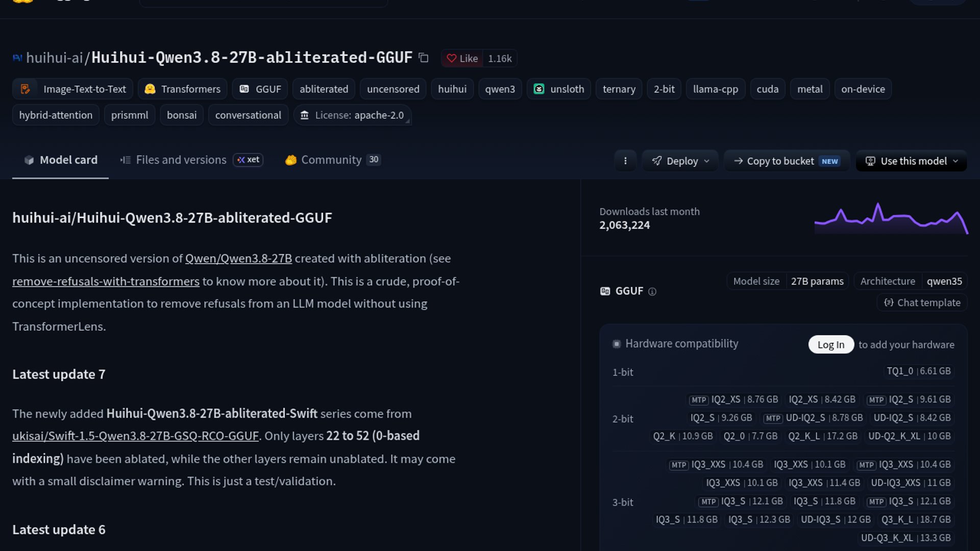This screenshot has height=551, width=980.
Task: Select the UD-Q2_K_XL 10 GB quantization
Action: 910,436
